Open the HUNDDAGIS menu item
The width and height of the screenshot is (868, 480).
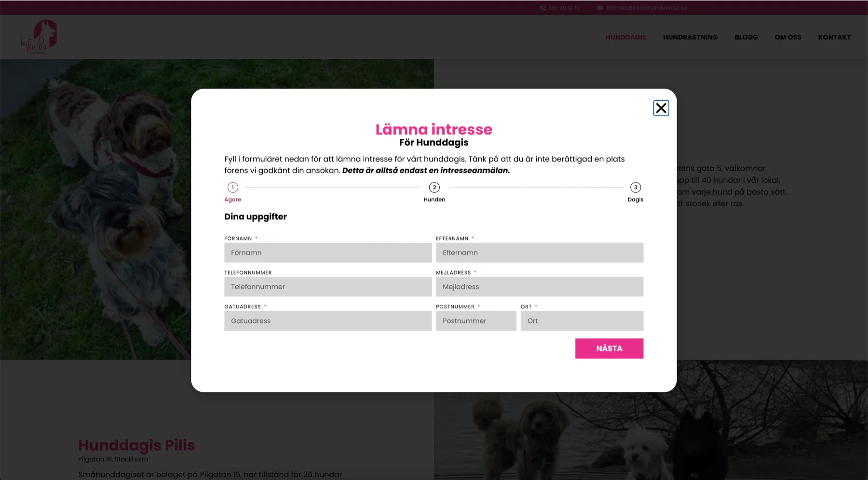point(625,37)
